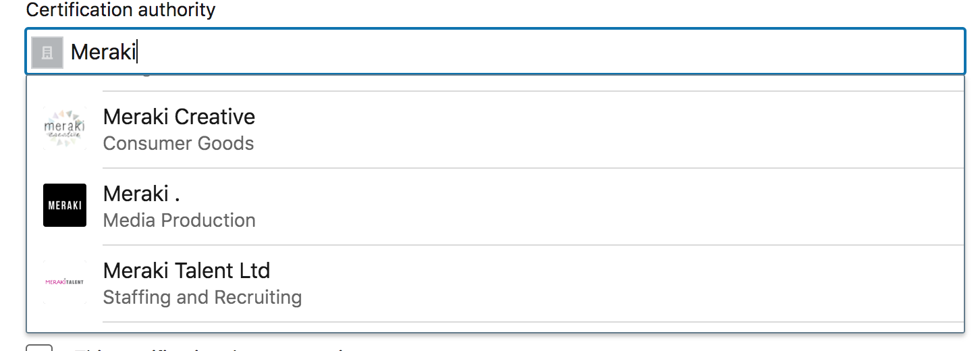
Task: Click the "Certification authority" field label
Action: (x=121, y=10)
